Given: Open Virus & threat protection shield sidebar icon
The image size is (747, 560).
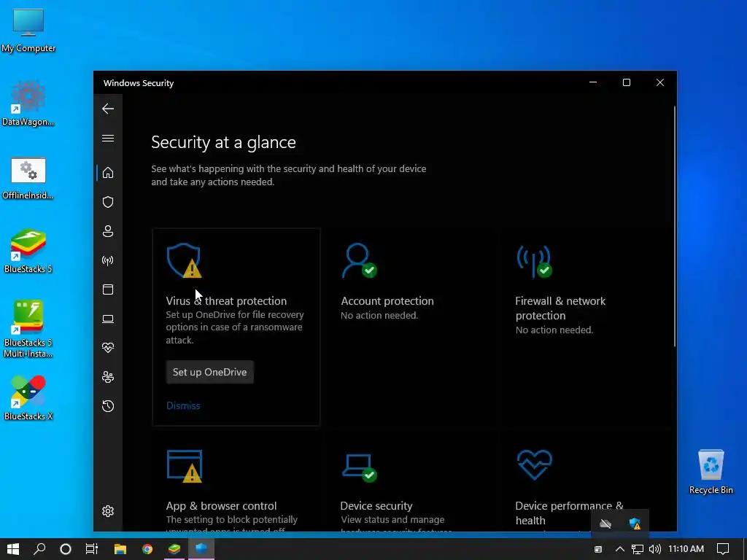Looking at the screenshot, I should pos(108,202).
